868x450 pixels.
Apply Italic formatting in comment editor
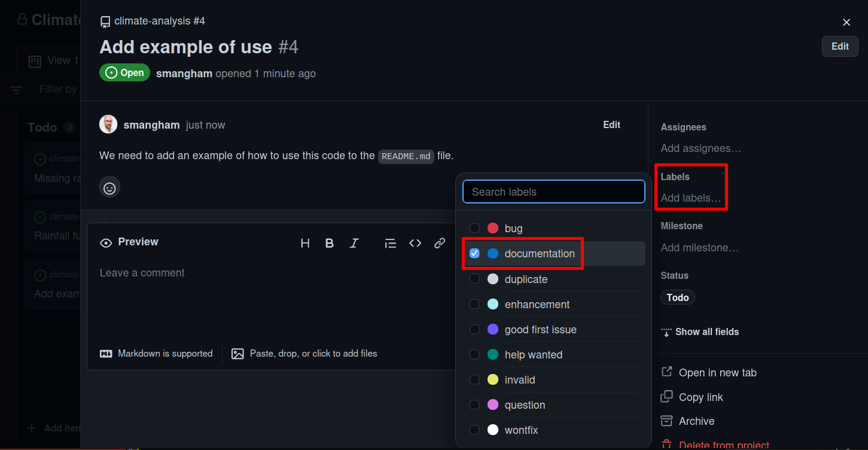(354, 243)
